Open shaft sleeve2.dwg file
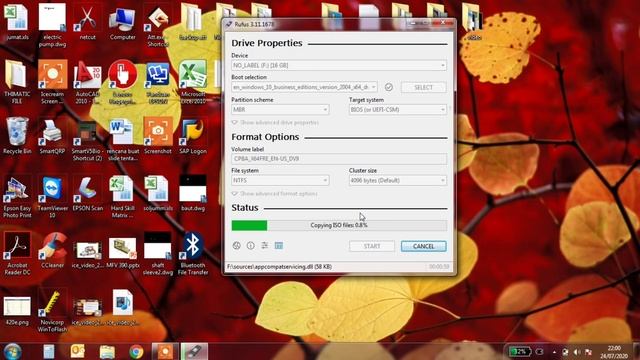The image size is (640, 360). [x=158, y=254]
